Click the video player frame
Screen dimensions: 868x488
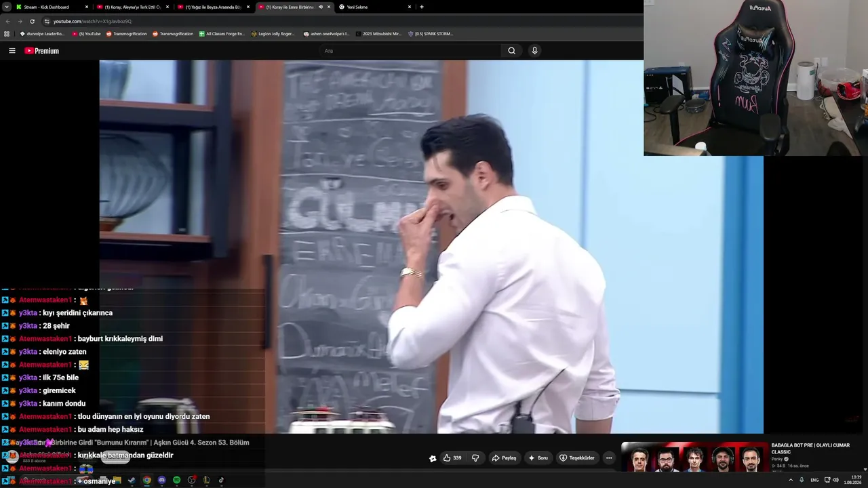431,247
